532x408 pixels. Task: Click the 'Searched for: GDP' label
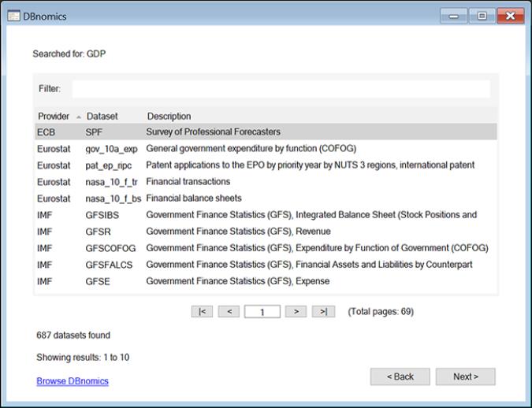point(69,54)
